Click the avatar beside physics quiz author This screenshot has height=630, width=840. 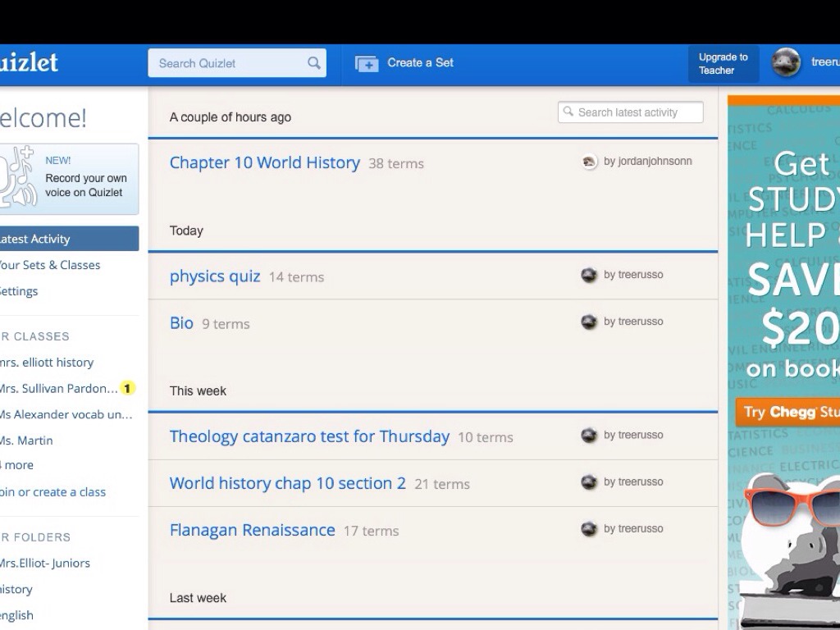[x=589, y=275]
